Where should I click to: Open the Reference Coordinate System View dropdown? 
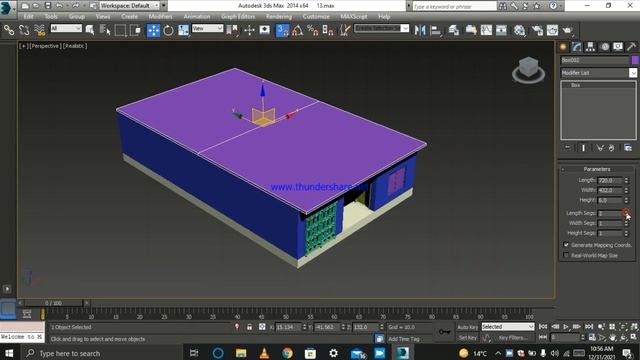[207, 28]
